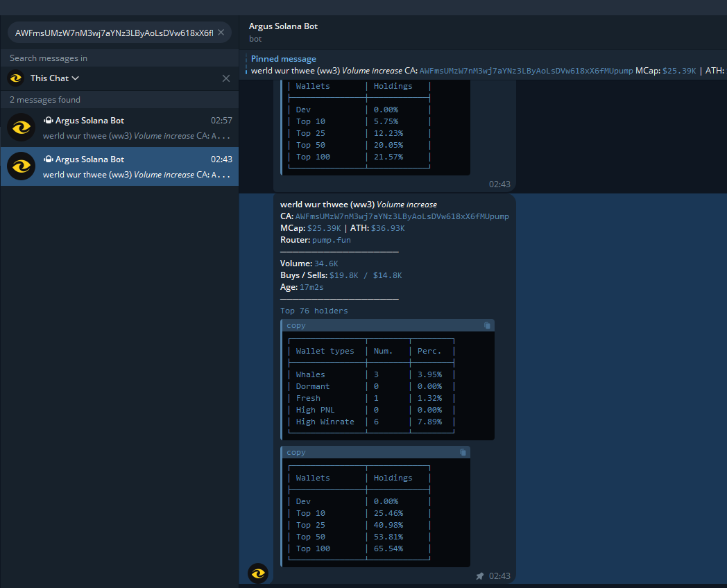Click Argus bot avatar in 02:43 result
Viewport: 727px width, 588px height.
coord(22,166)
